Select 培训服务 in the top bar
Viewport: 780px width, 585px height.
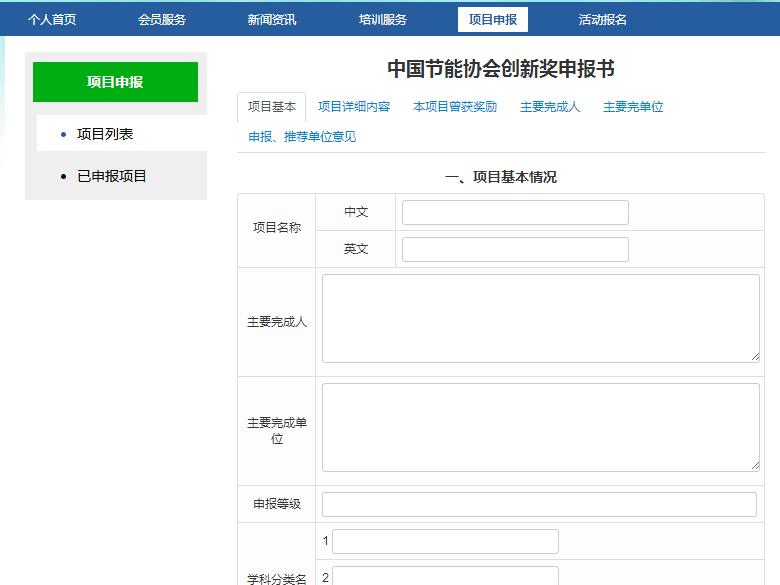[x=383, y=20]
